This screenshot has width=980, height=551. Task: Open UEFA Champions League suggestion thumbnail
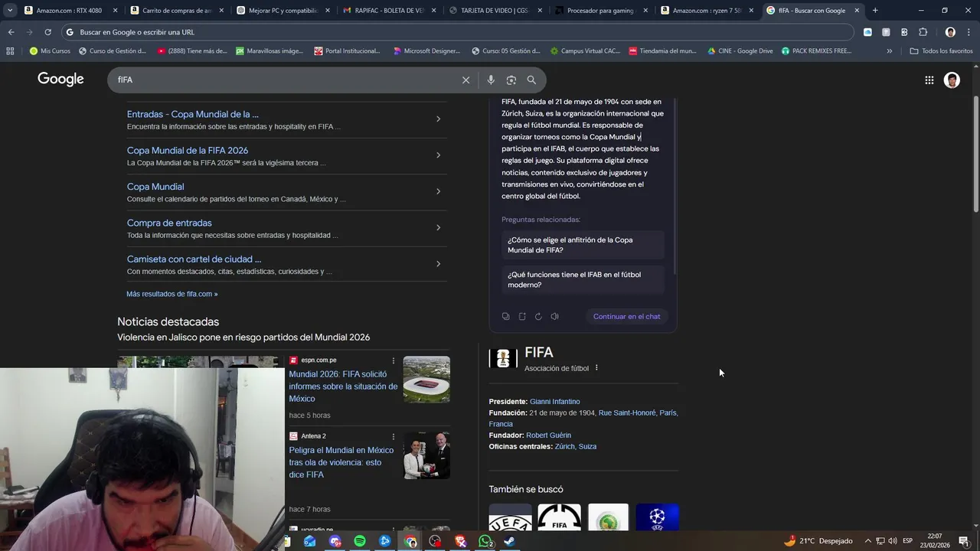click(x=657, y=517)
